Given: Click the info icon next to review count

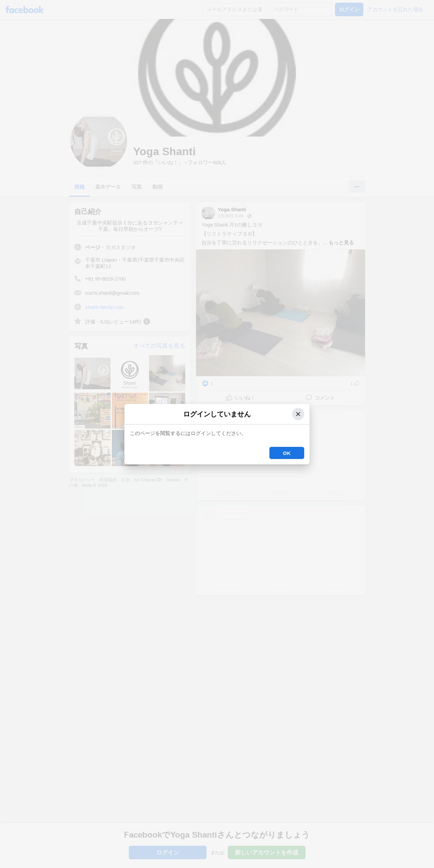Looking at the screenshot, I should click(147, 321).
